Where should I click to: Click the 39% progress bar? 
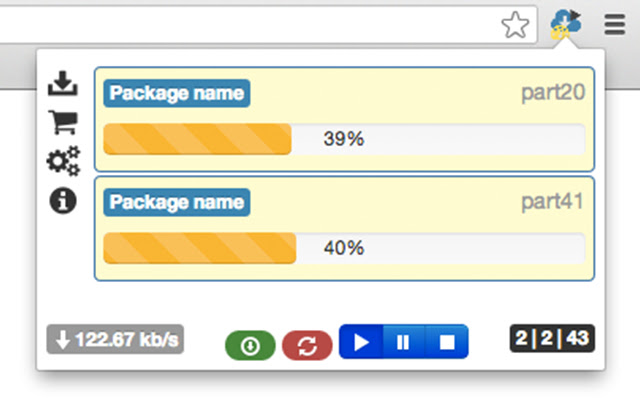point(344,139)
